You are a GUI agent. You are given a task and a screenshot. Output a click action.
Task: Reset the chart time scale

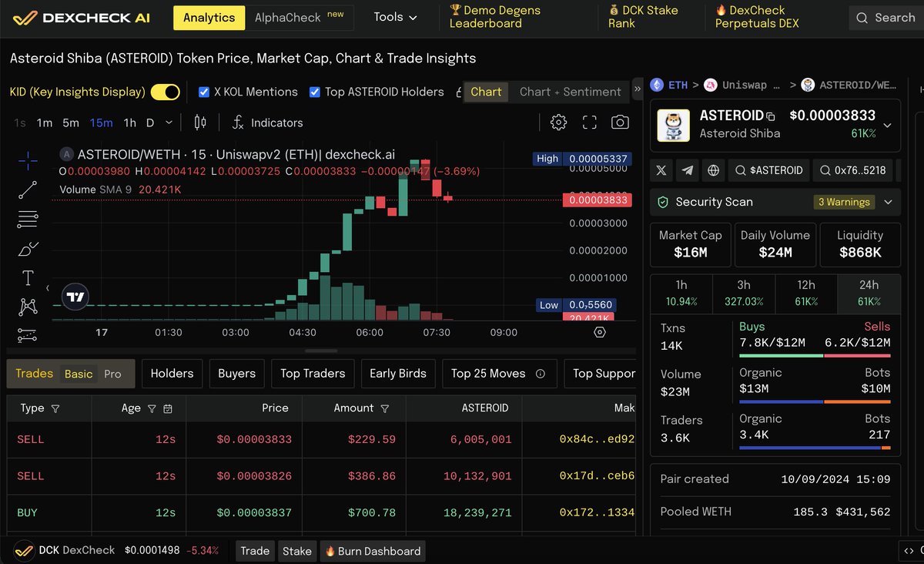coord(600,332)
